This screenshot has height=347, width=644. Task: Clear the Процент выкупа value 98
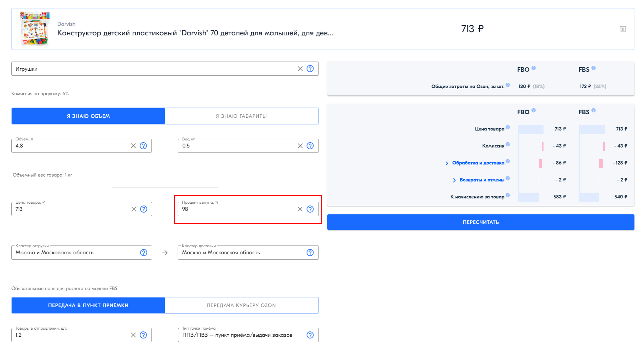pos(300,209)
